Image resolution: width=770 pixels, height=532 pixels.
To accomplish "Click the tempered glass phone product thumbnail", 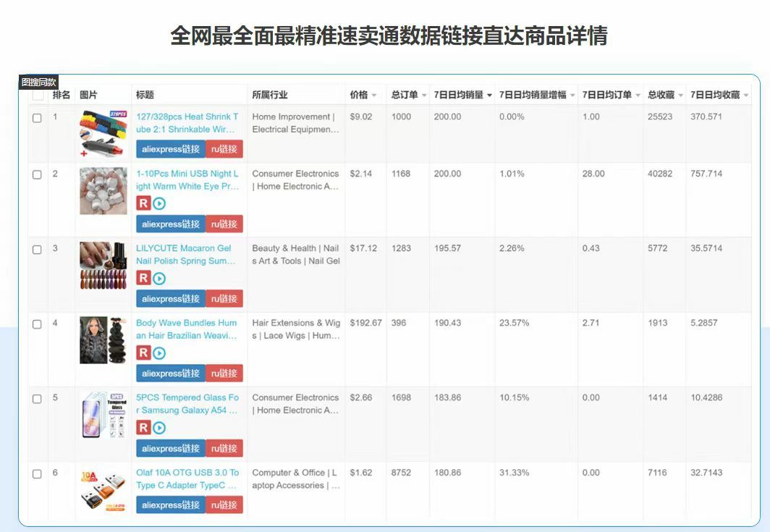I will (x=103, y=415).
